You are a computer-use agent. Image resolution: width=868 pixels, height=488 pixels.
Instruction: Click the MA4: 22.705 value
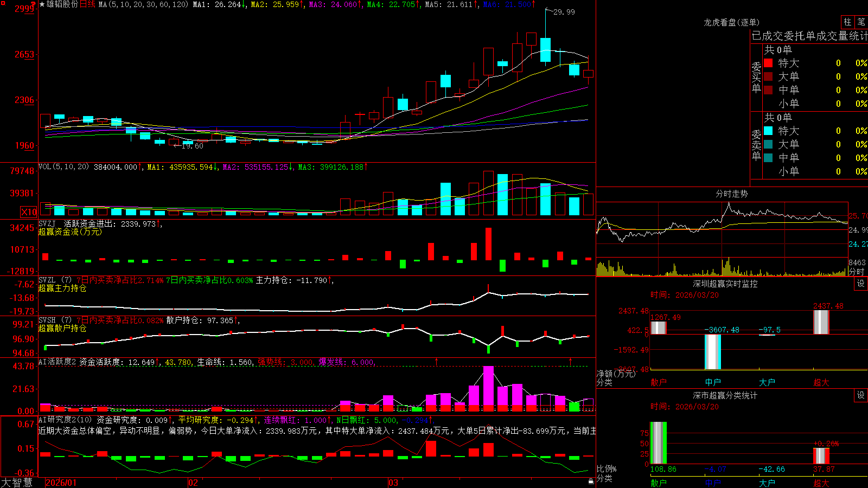pos(391,4)
